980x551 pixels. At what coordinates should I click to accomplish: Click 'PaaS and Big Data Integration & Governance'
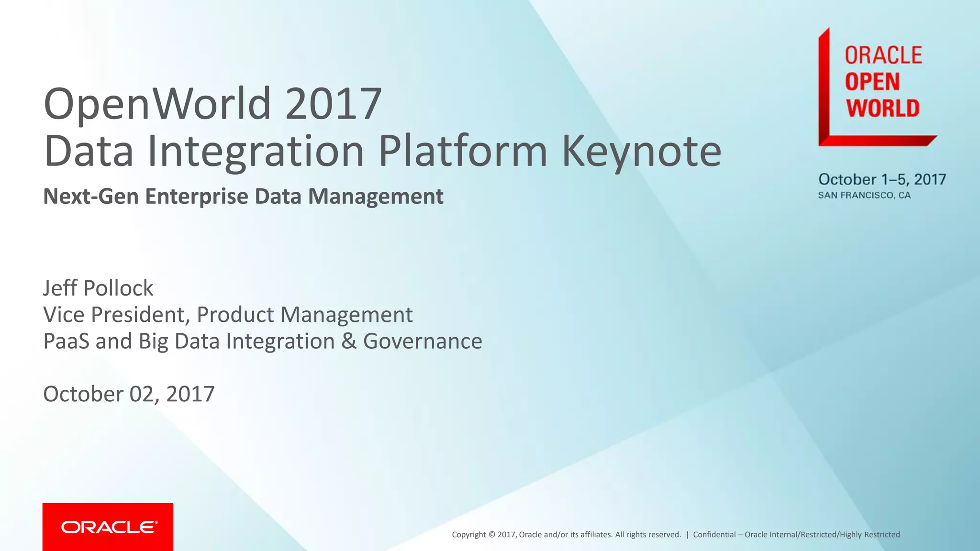[263, 341]
